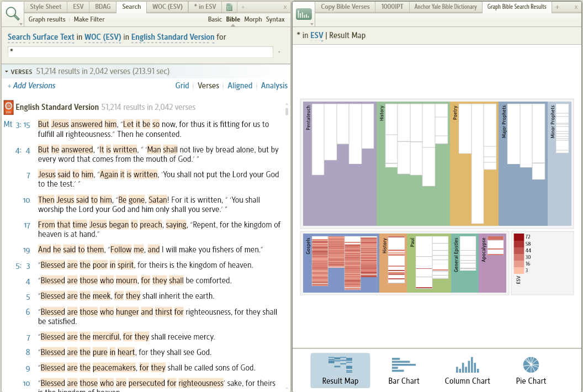Click the Minor Prophets section in Result Map
The image size is (583, 392).
[559, 163]
